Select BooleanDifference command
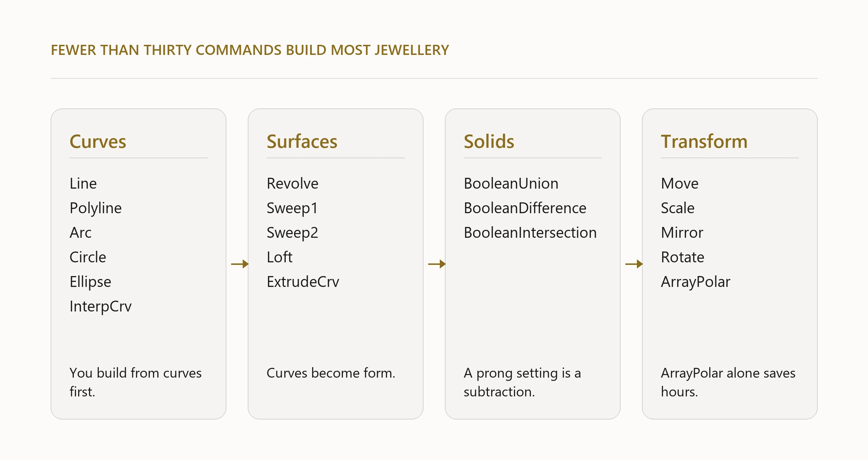This screenshot has width=868, height=460. pyautogui.click(x=525, y=208)
